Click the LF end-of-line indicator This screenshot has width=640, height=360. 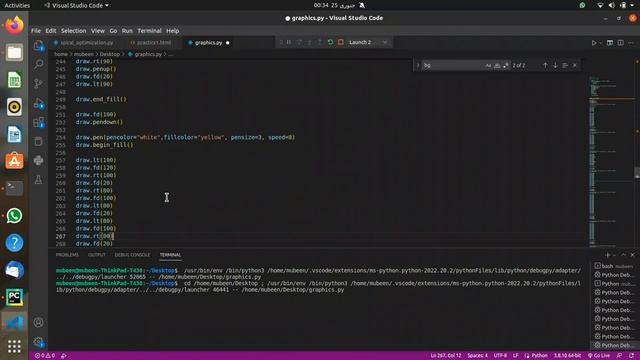[516, 356]
